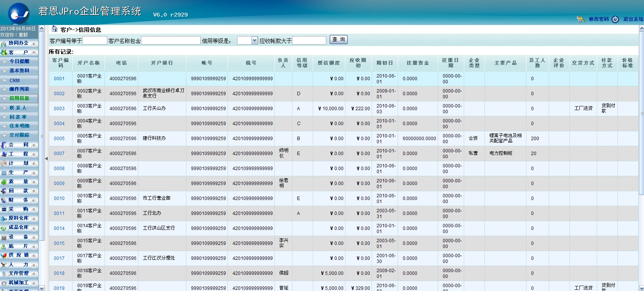Click the 工程 module computer icon
The width and height of the screenshot is (644, 291).
point(3,154)
